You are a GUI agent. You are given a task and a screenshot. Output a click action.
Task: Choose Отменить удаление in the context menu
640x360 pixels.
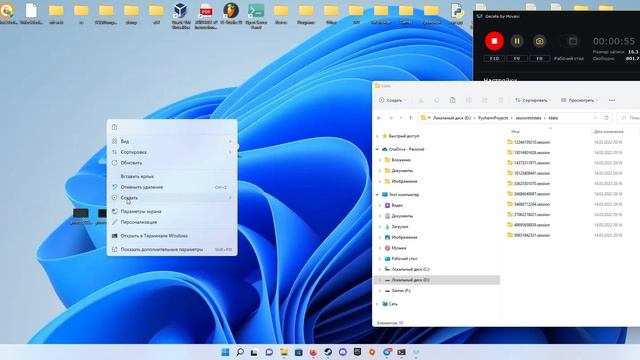[x=172, y=187]
